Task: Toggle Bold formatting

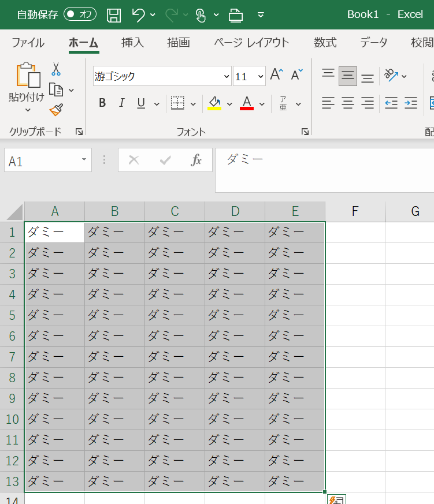Action: point(102,103)
